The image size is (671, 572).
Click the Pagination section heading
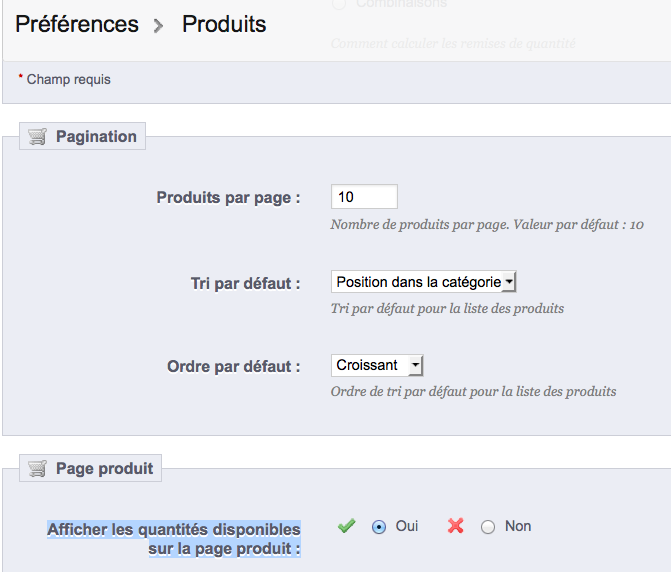click(96, 137)
